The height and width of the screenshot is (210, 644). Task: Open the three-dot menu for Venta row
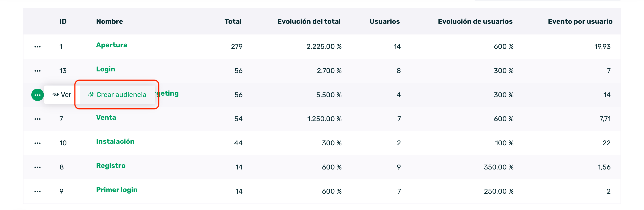coord(38,119)
